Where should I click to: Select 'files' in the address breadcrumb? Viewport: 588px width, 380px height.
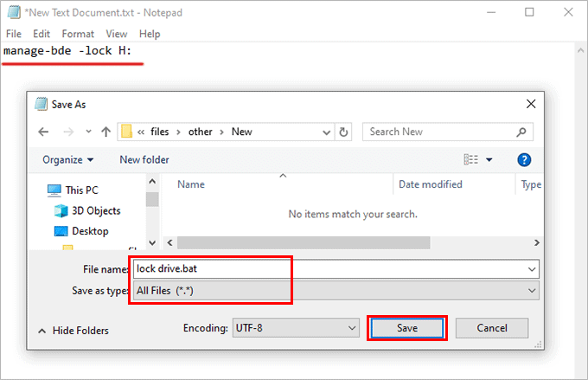(160, 132)
